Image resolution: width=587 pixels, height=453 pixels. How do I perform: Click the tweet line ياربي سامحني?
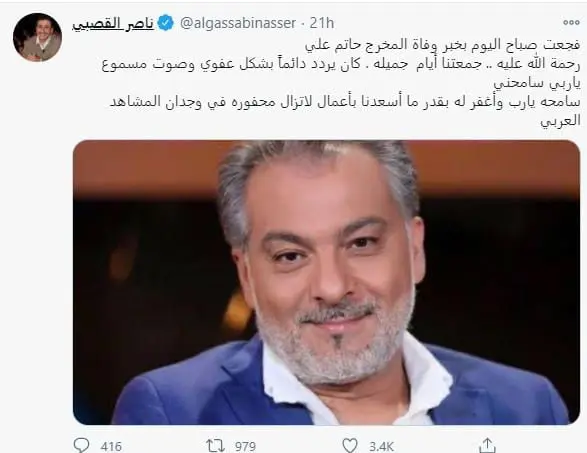pyautogui.click(x=537, y=83)
